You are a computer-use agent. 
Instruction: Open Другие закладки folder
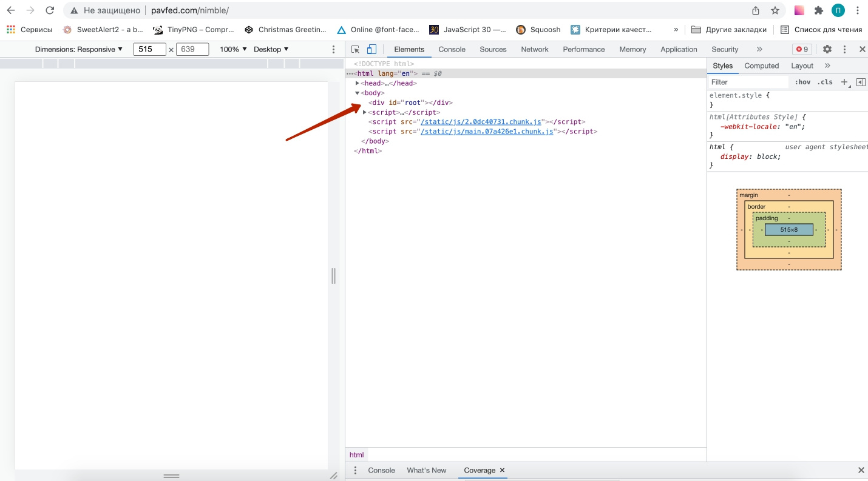[729, 29]
